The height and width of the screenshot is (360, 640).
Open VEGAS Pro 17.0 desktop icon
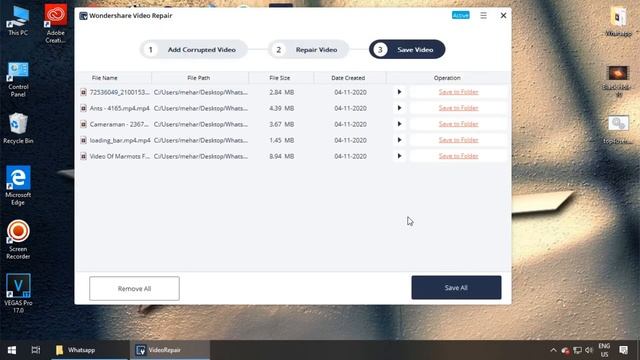[x=18, y=293]
